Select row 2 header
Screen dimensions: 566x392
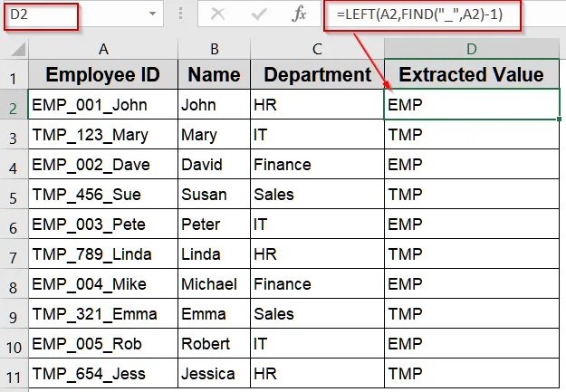tap(14, 105)
